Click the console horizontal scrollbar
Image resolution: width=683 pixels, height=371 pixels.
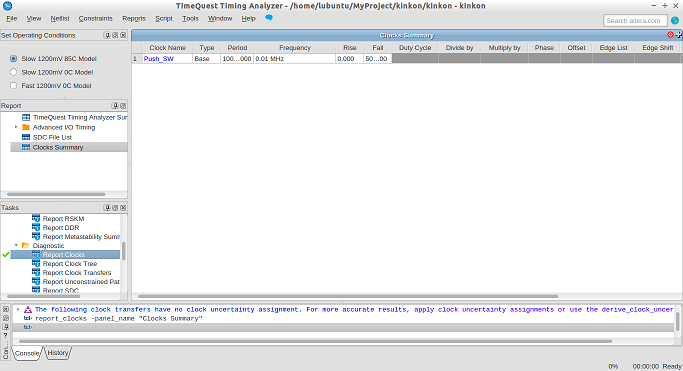315,341
